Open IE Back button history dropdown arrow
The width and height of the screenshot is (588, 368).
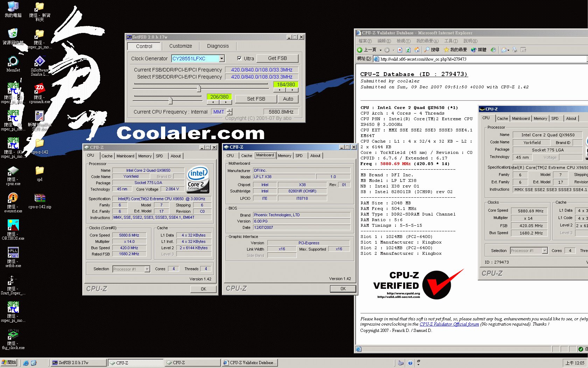[x=380, y=50]
